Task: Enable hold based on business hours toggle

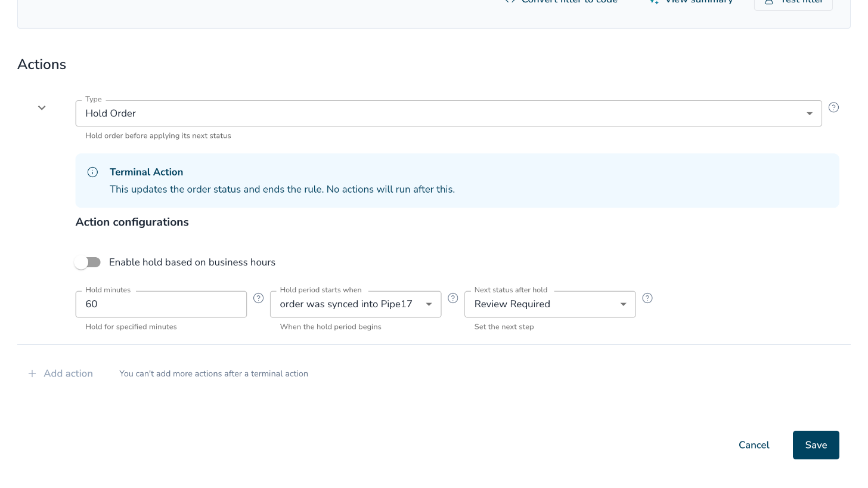Action: click(x=88, y=262)
